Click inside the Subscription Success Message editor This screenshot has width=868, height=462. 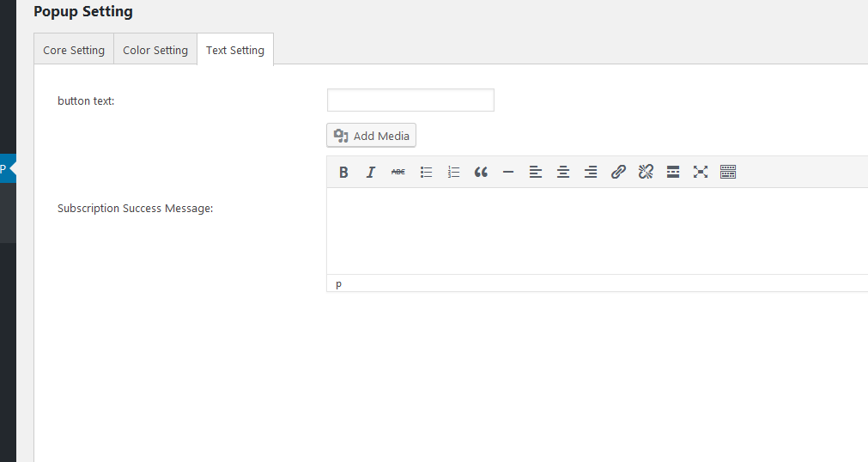(598, 231)
